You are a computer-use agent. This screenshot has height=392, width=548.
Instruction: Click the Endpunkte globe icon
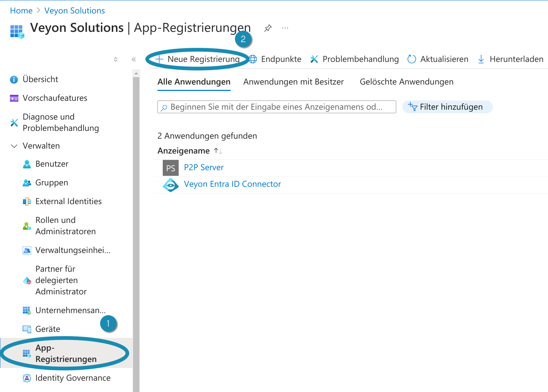[x=253, y=59]
